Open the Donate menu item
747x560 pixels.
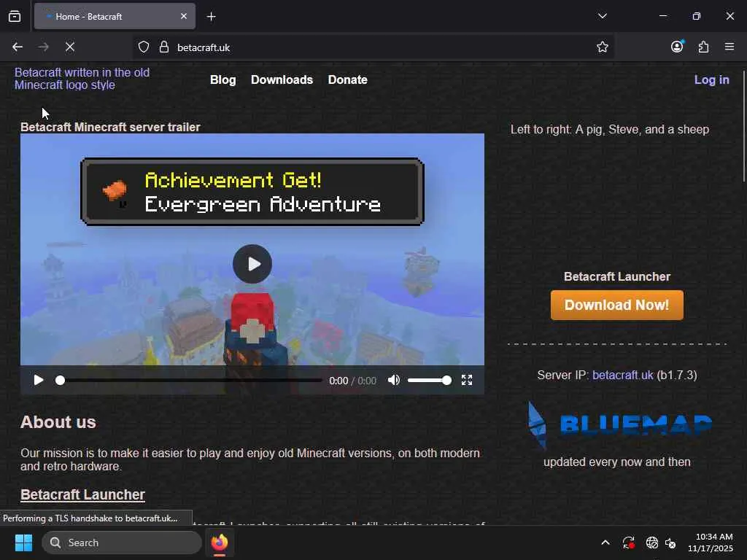pos(348,79)
